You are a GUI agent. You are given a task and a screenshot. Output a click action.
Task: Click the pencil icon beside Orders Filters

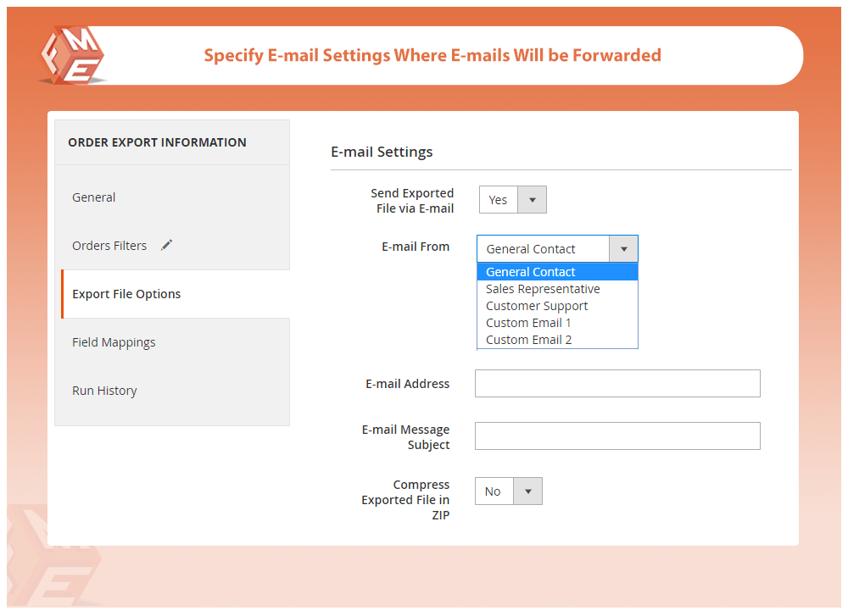coord(167,245)
